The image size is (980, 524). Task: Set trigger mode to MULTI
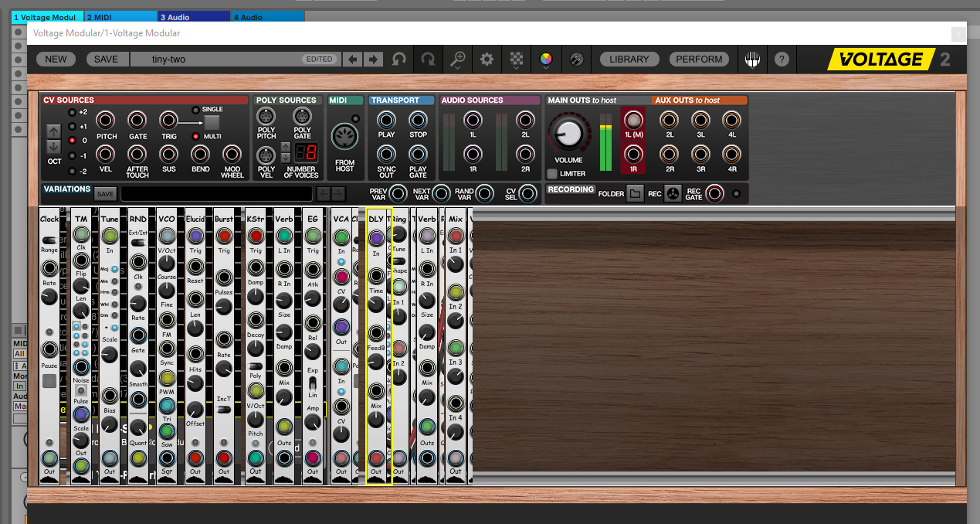pyautogui.click(x=195, y=136)
